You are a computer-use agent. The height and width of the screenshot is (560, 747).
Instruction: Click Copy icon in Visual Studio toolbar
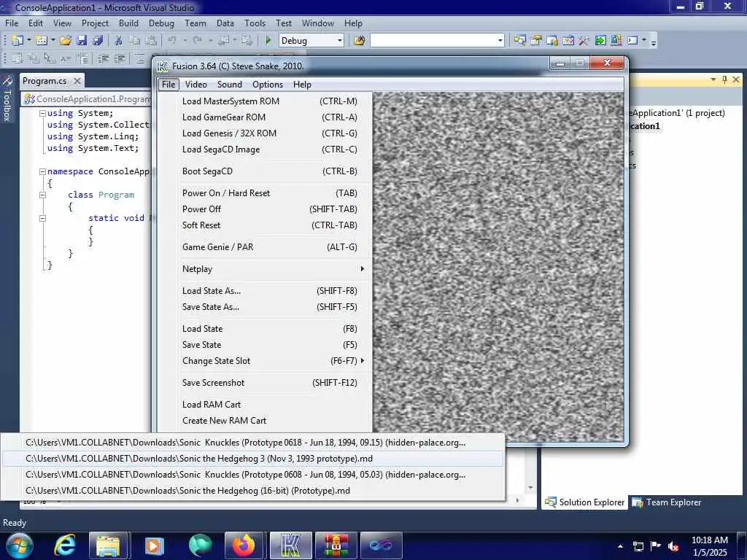pos(135,41)
